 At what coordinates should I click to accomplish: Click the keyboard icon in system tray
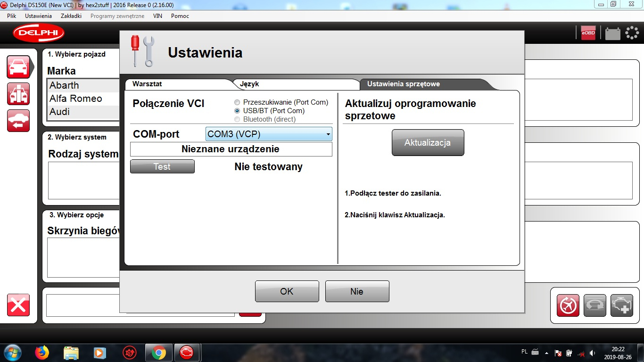535,352
